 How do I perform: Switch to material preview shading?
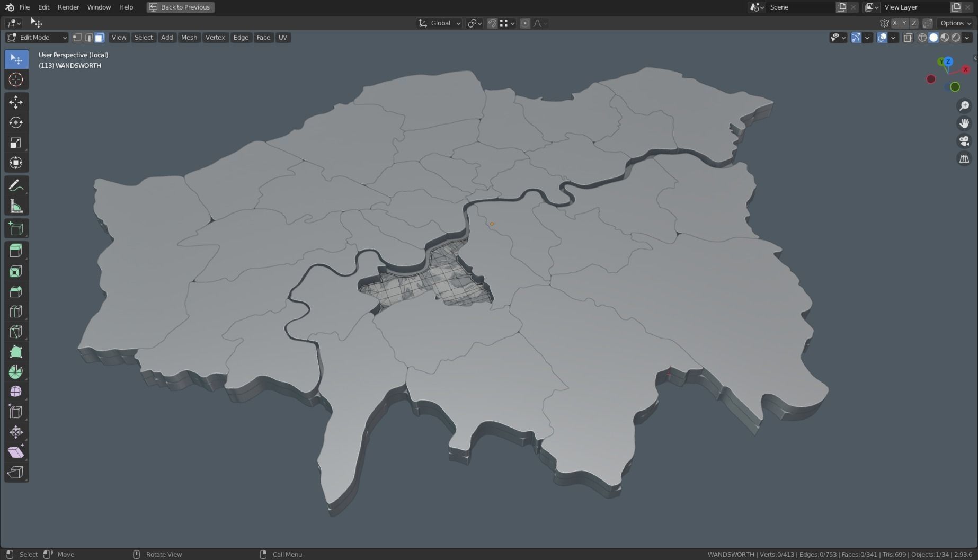coord(945,38)
